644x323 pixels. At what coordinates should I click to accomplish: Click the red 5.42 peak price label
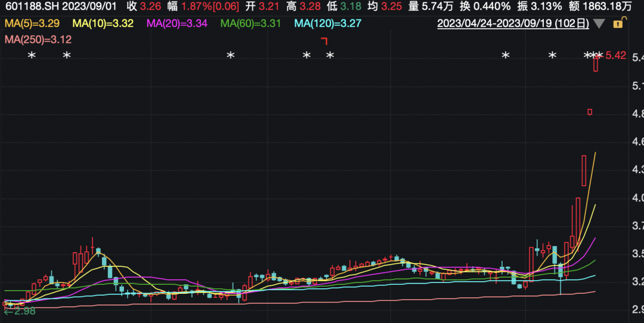point(615,55)
